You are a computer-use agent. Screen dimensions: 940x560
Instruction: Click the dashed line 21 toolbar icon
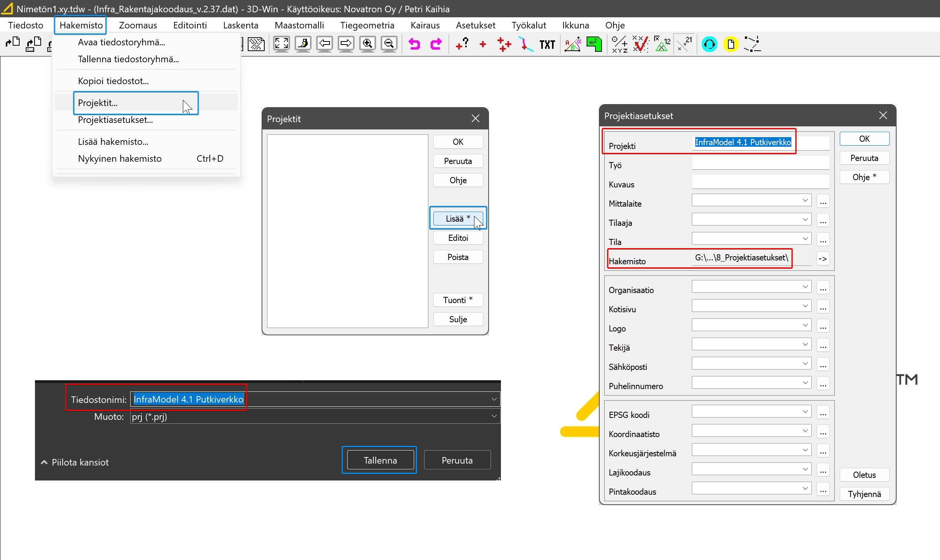pos(685,44)
